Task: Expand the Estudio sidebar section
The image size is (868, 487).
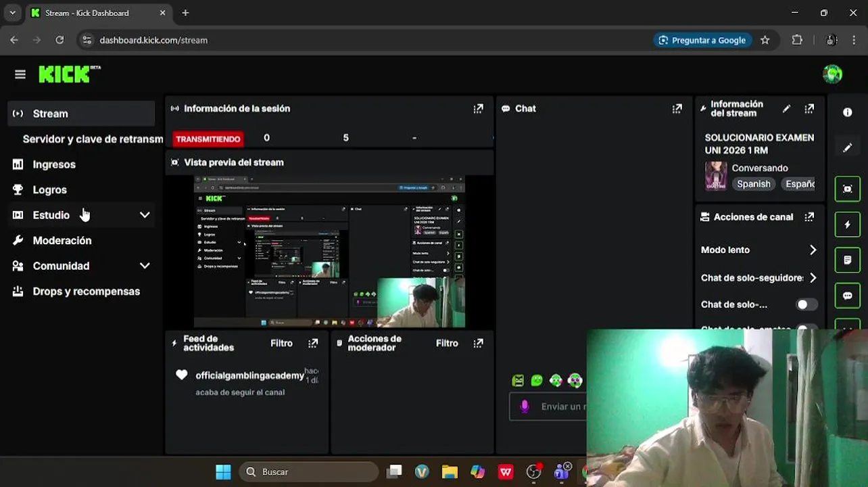Action: [x=145, y=215]
